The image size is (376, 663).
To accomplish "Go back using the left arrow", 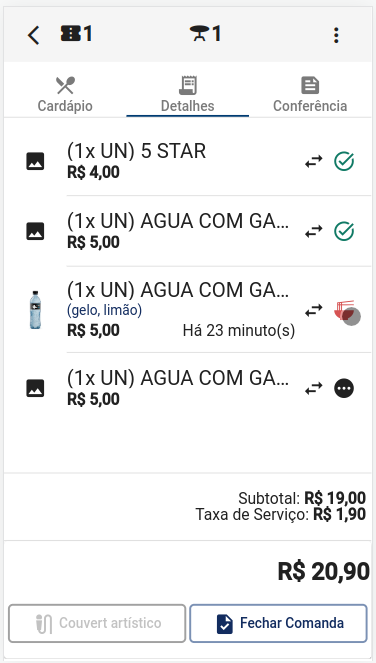I will (x=33, y=35).
